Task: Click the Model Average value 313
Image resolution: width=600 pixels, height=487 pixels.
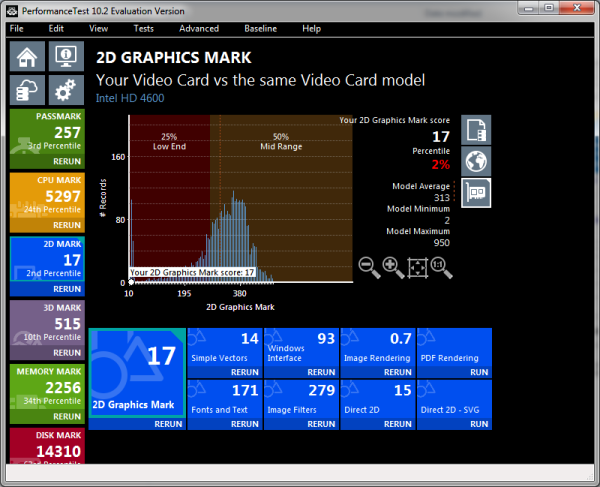Action: pyautogui.click(x=442, y=198)
